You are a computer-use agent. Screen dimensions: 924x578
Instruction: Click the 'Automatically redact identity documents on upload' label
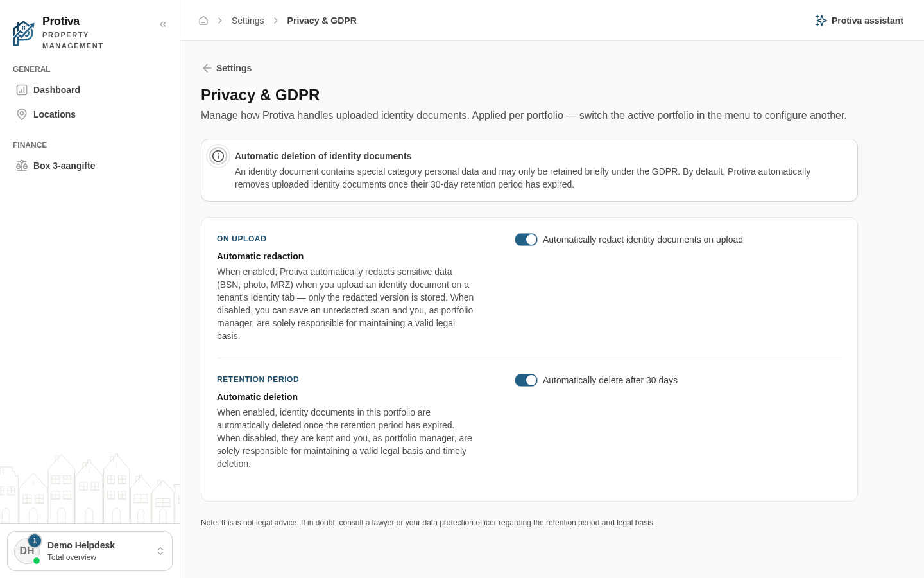(643, 240)
